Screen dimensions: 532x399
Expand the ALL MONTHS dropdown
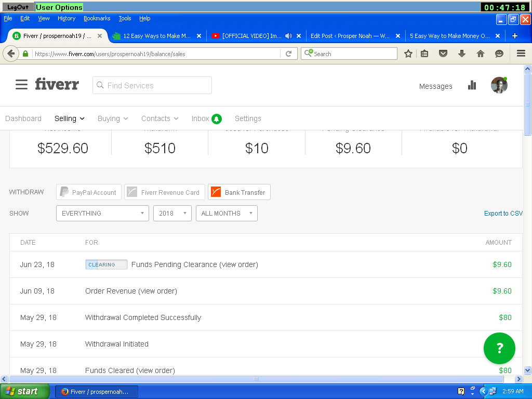pyautogui.click(x=226, y=214)
